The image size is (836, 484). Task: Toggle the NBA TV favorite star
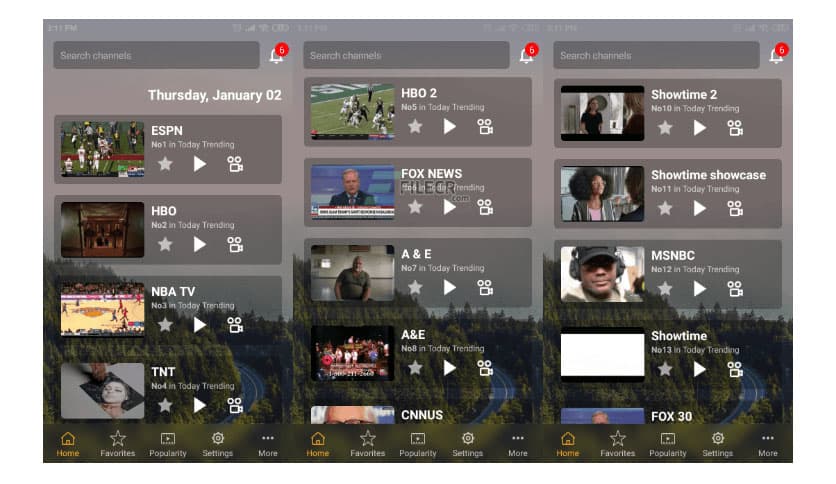pos(165,325)
